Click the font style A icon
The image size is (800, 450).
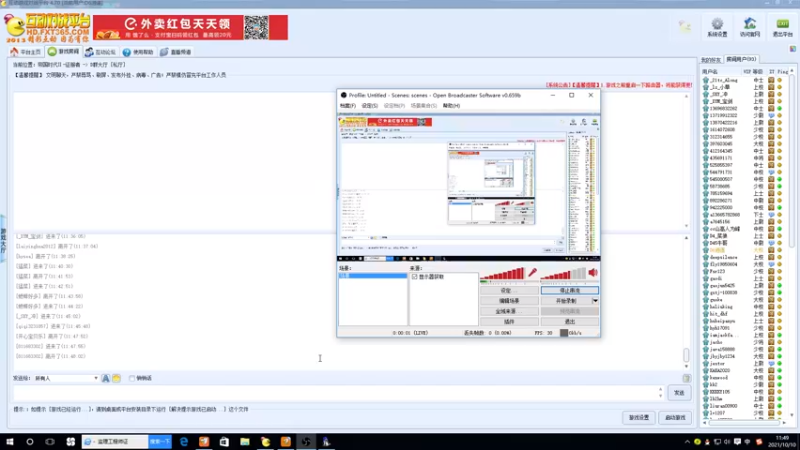[x=106, y=379]
